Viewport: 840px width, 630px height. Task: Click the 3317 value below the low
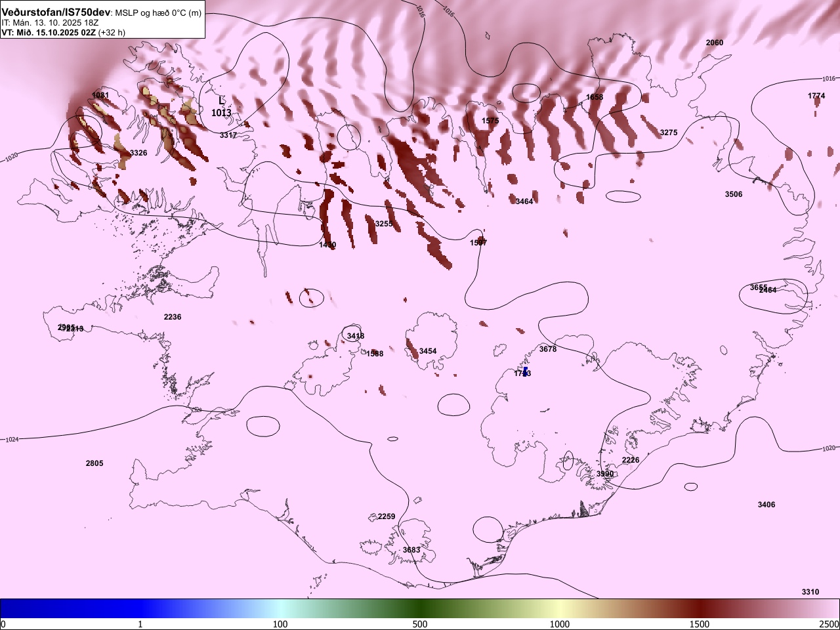click(228, 135)
